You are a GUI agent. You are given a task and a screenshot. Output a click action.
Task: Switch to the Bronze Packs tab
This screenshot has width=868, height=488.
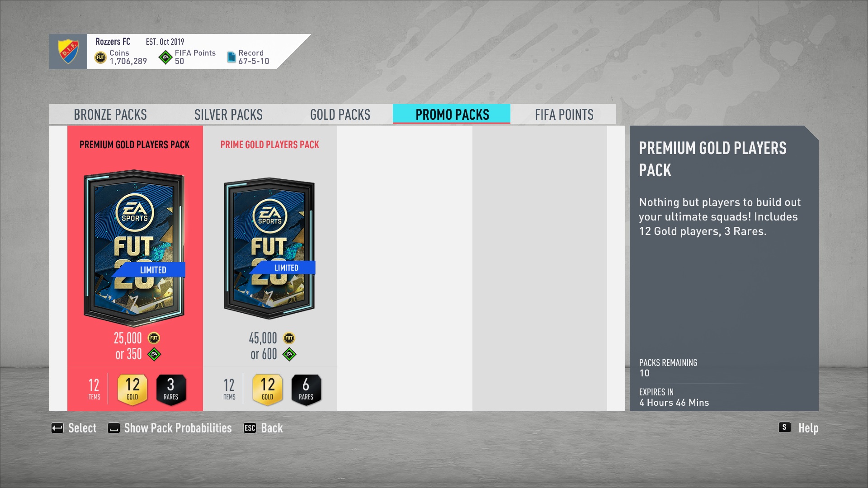pos(110,114)
